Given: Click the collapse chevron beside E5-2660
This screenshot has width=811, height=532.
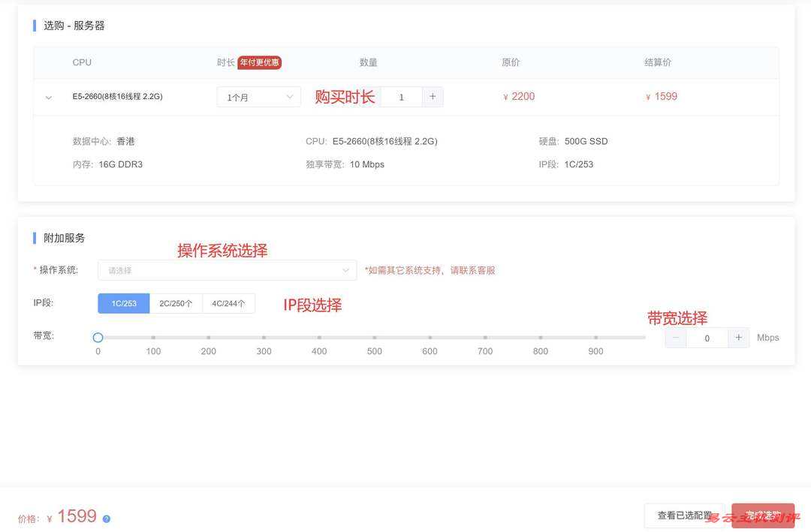Looking at the screenshot, I should pos(48,96).
